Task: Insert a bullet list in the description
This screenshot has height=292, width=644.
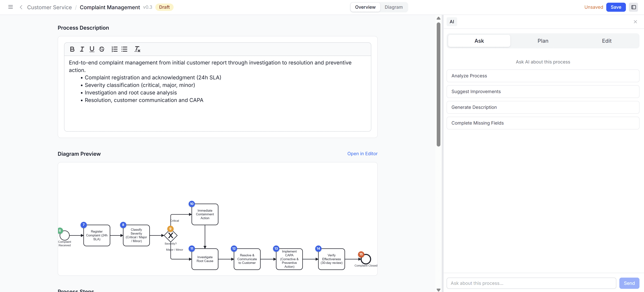Action: click(124, 49)
